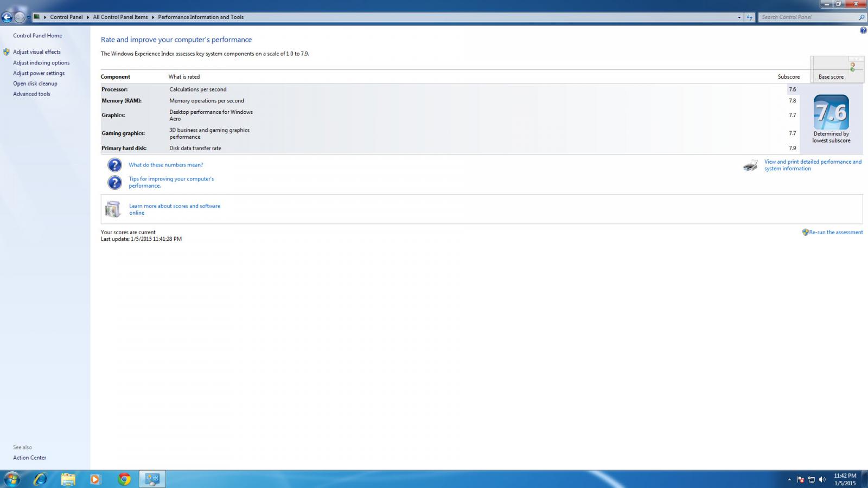The height and width of the screenshot is (488, 868).
Task: Click the Forward navigation arrow
Action: tap(20, 17)
